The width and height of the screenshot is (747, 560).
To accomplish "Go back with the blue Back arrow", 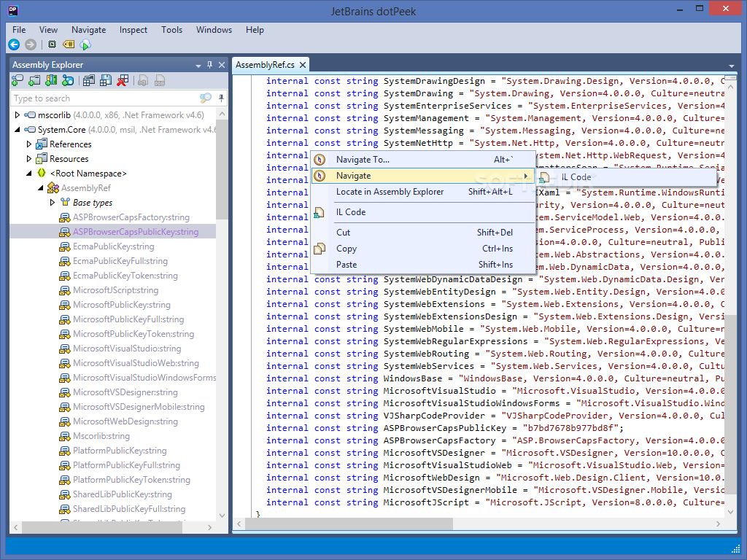I will point(14,44).
